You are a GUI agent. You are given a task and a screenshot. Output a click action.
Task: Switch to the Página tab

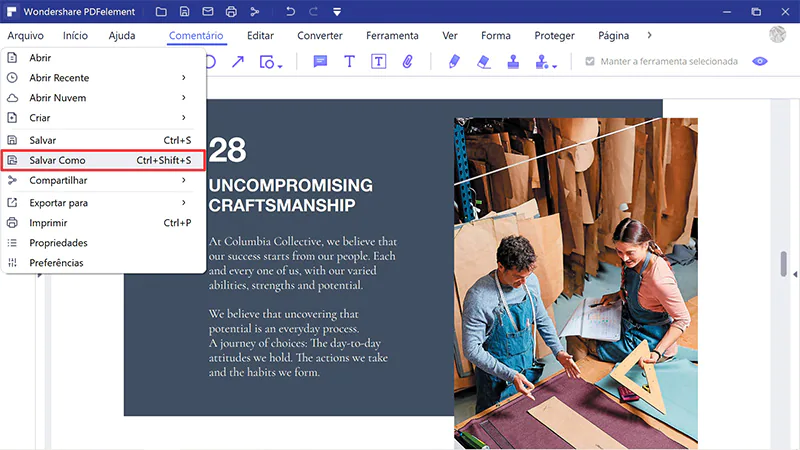coord(613,36)
